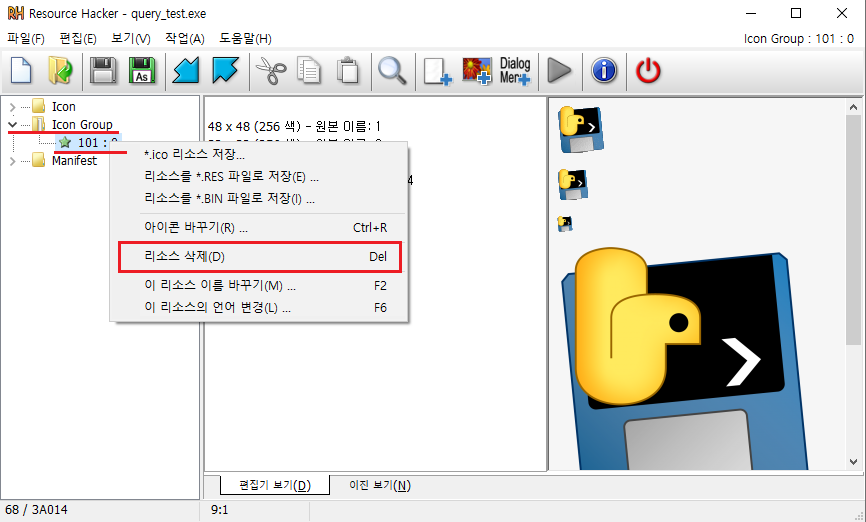Click the smallest Python icon preview
866x522 pixels.
point(565,224)
